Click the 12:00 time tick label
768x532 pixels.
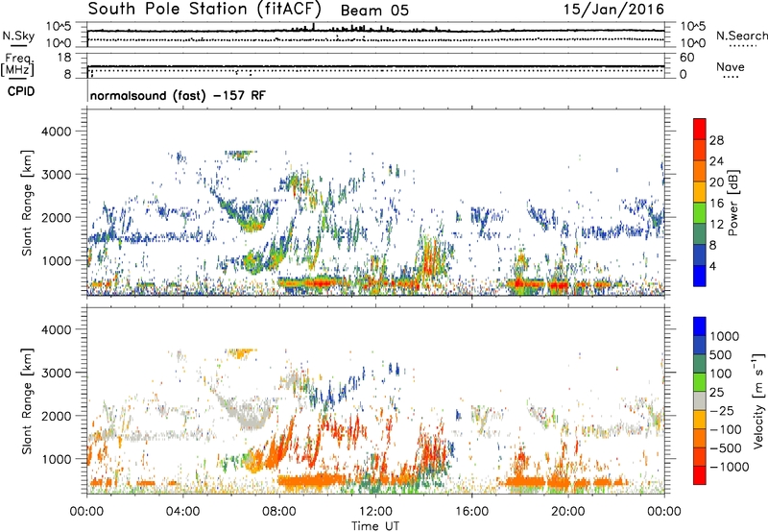pos(375,512)
